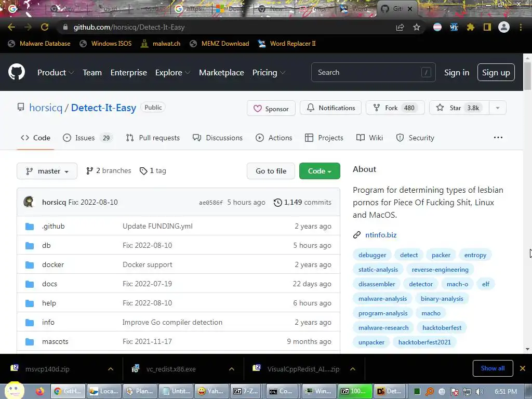Reload the page with the refresh icon
Screen dimensions: 532x399
coord(45,27)
